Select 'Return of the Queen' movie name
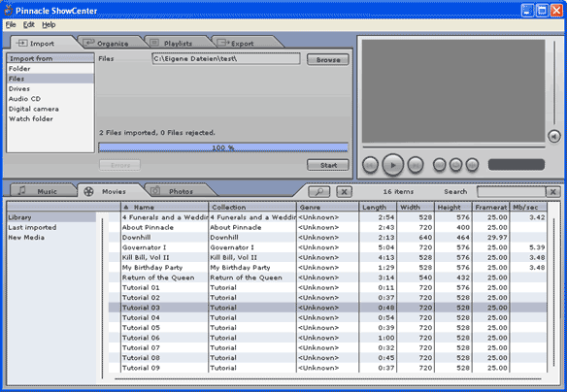This screenshot has width=567, height=392. pos(158,278)
